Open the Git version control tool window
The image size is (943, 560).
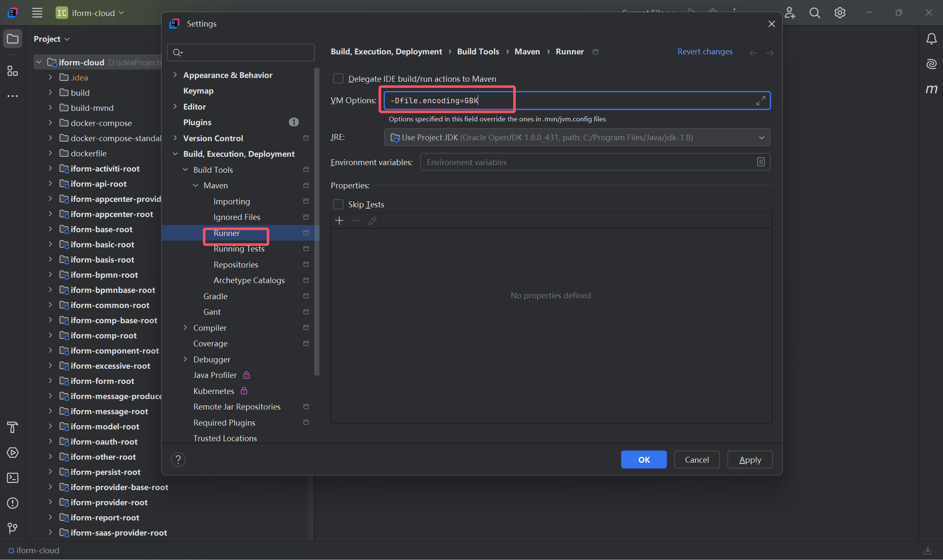pos(13,528)
